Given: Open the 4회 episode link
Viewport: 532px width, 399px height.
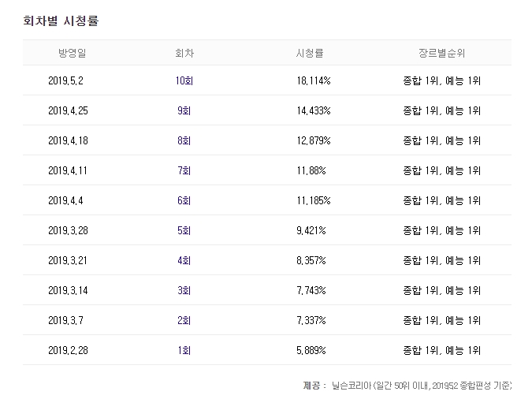Looking at the screenshot, I should (184, 260).
